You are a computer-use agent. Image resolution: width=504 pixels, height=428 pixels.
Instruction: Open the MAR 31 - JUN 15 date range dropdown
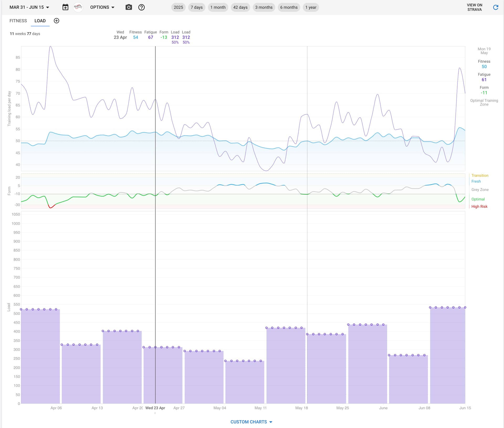(29, 7)
